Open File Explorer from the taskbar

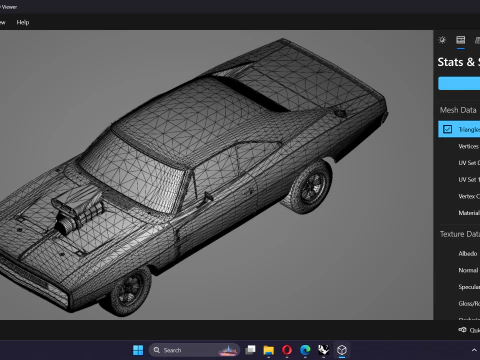[x=269, y=350]
